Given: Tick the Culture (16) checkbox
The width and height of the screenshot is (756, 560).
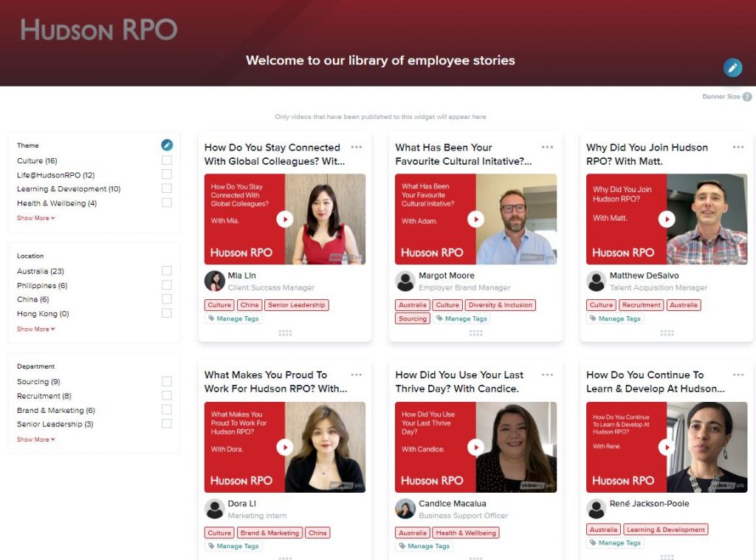Looking at the screenshot, I should 167,160.
